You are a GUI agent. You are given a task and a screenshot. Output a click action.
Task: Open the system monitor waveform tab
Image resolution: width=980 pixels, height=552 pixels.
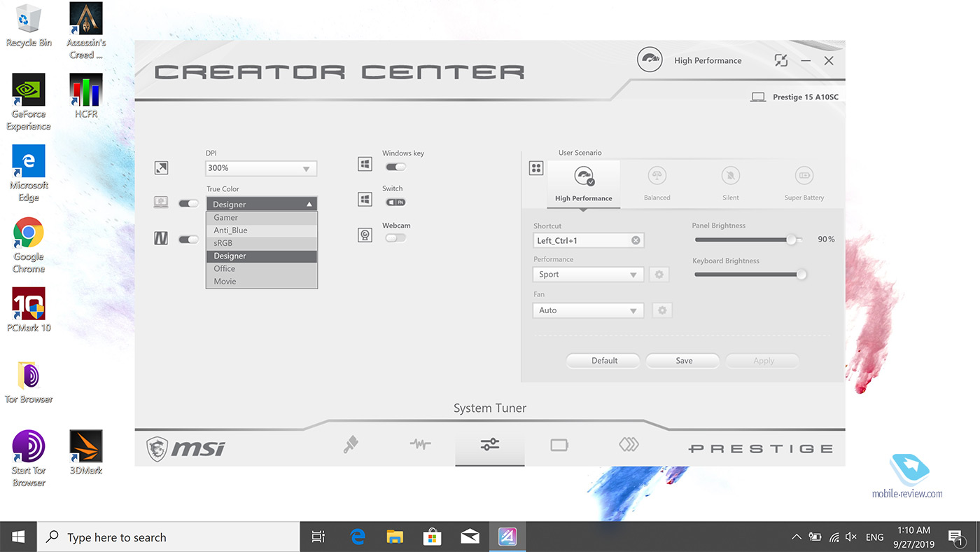pos(420,444)
